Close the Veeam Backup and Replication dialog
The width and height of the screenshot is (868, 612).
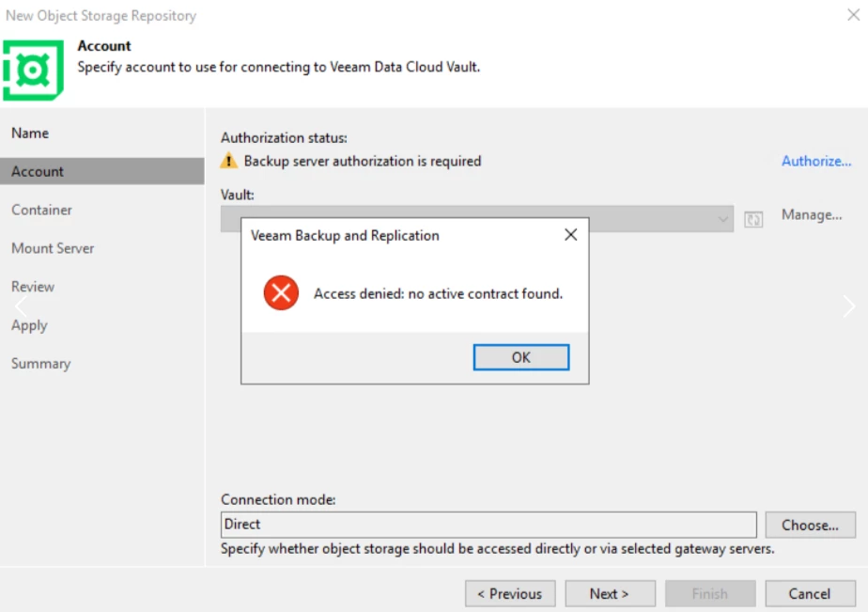pos(570,235)
